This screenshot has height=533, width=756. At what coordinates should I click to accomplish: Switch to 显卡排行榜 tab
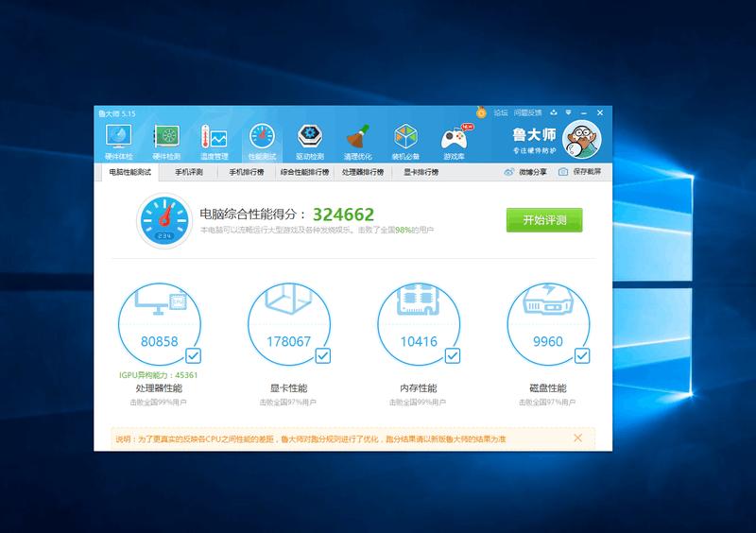[x=421, y=172]
